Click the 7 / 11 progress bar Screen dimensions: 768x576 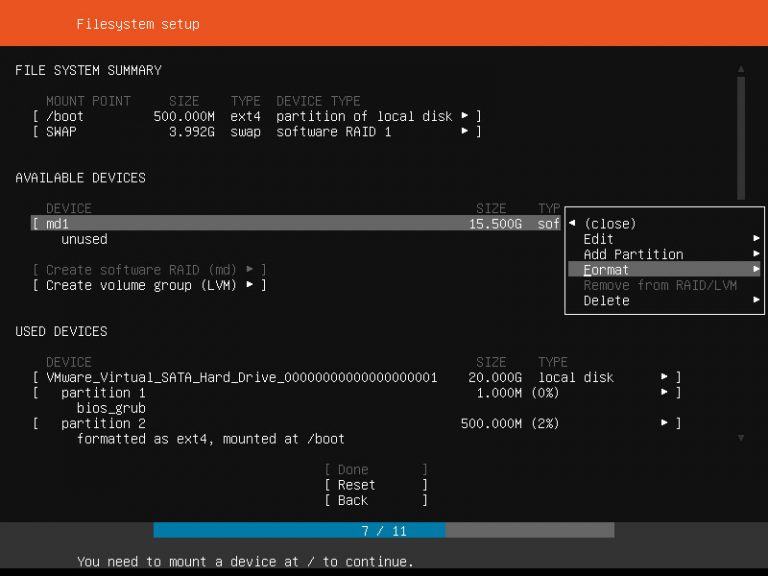pyautogui.click(x=384, y=530)
